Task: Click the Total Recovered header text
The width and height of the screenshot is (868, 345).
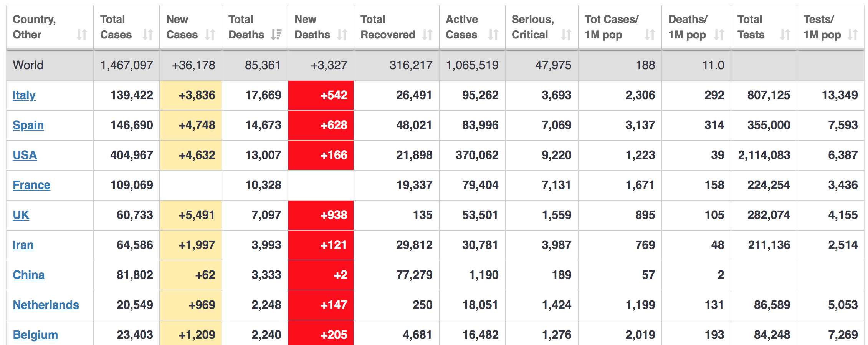Action: pos(388,27)
